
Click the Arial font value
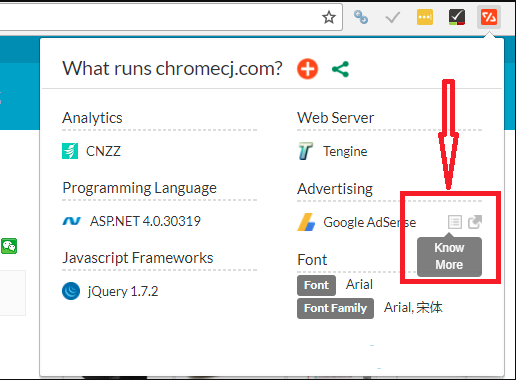pos(359,284)
